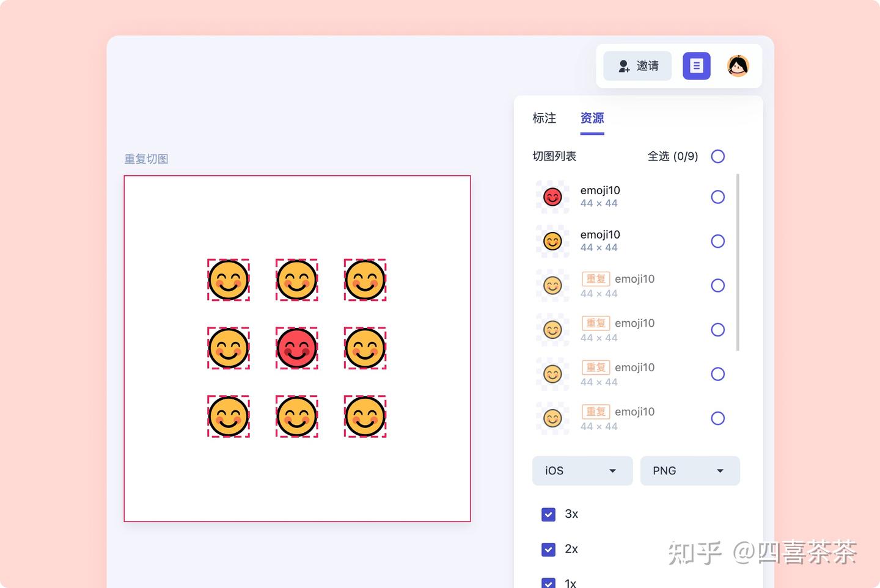
Task: Toggle the 2x scale checkbox
Action: click(549, 549)
